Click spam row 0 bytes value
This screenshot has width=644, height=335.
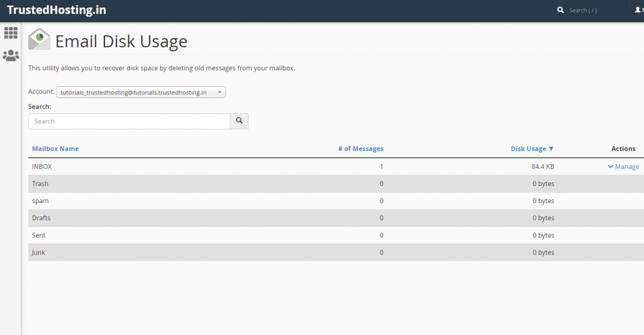[543, 200]
